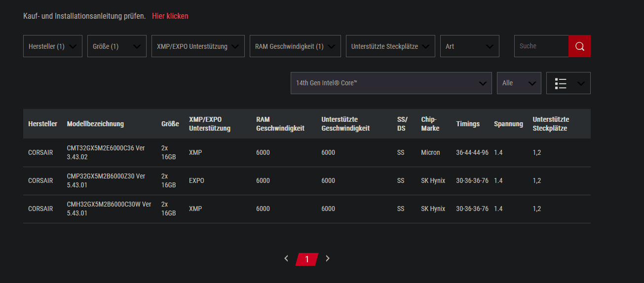Click the Größe column header
The height and width of the screenshot is (283, 644).
(170, 124)
